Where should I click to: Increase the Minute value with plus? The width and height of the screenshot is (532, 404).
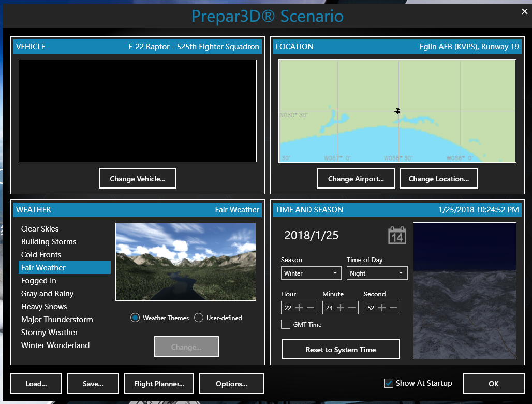coord(341,308)
